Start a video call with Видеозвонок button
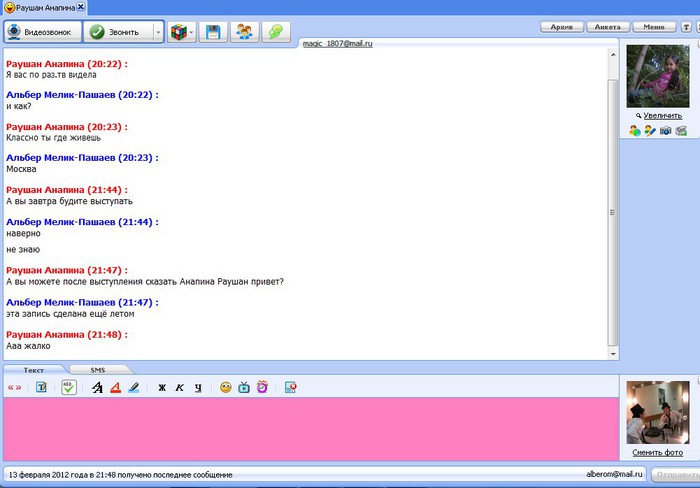Viewport: 700px width, 488px height. (x=43, y=32)
